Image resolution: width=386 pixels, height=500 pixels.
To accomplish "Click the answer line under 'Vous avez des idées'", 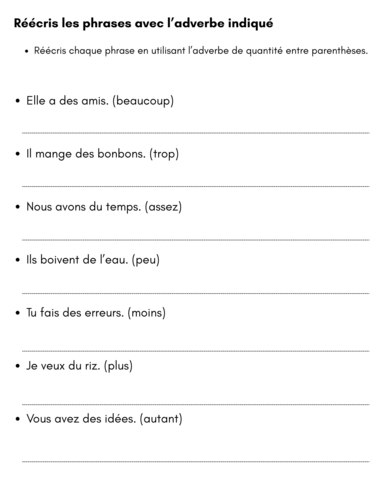I will (196, 461).
